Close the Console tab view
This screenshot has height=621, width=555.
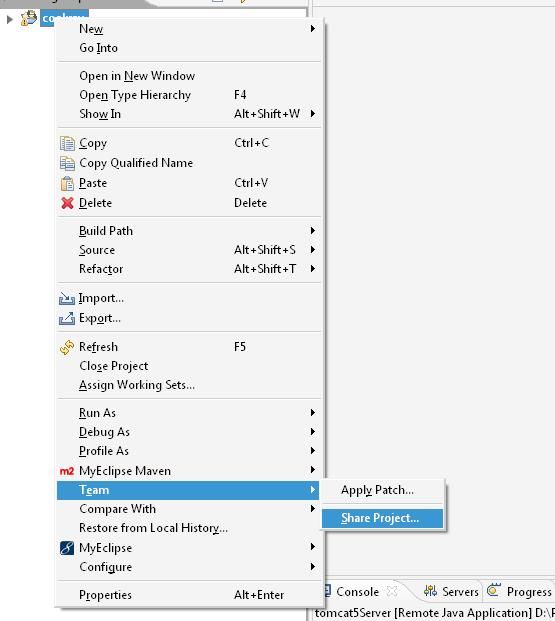392,592
